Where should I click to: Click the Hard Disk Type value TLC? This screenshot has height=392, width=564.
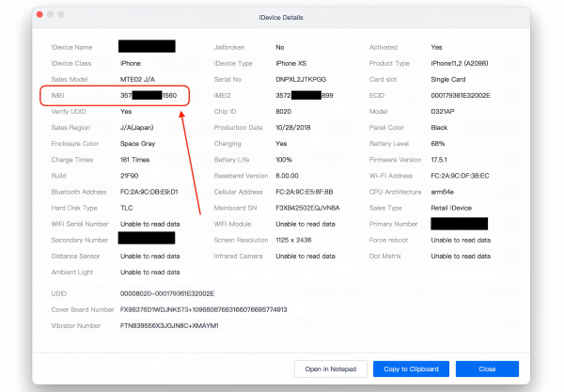pos(126,208)
